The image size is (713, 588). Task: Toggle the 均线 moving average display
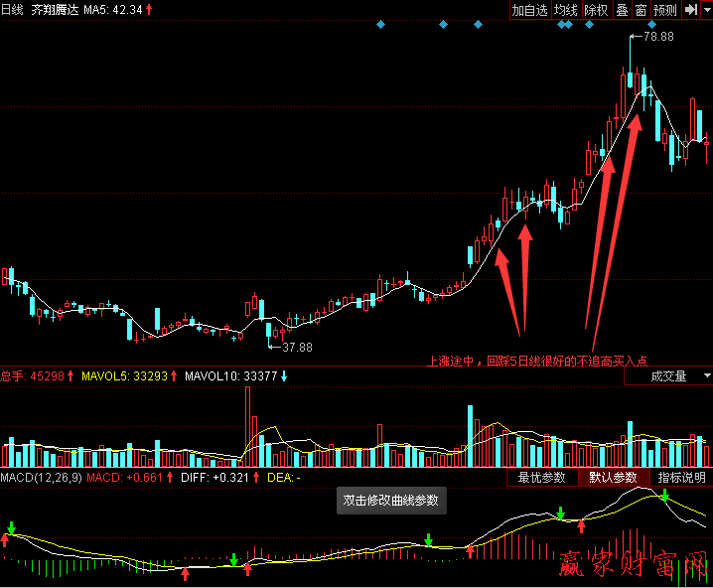pos(566,10)
